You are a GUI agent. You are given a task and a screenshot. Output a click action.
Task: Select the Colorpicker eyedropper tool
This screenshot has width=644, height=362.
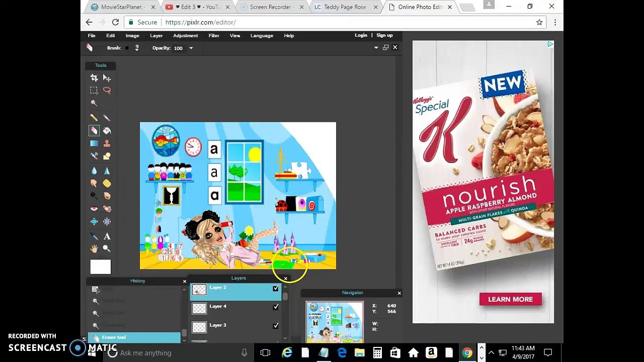pos(94,236)
